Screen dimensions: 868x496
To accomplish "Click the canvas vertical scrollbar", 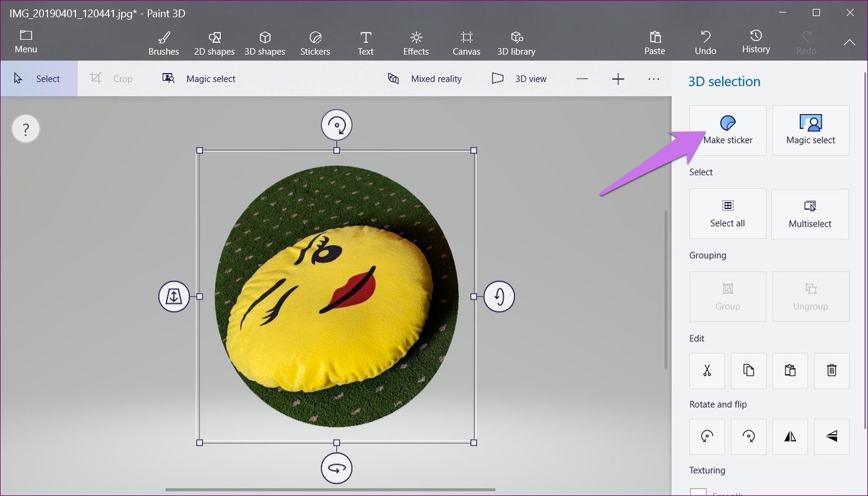I will (x=666, y=289).
